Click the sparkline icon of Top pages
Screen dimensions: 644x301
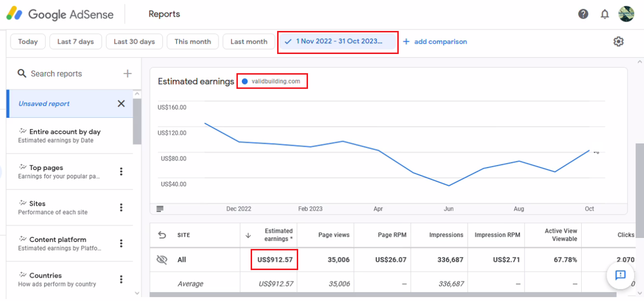pyautogui.click(x=23, y=167)
